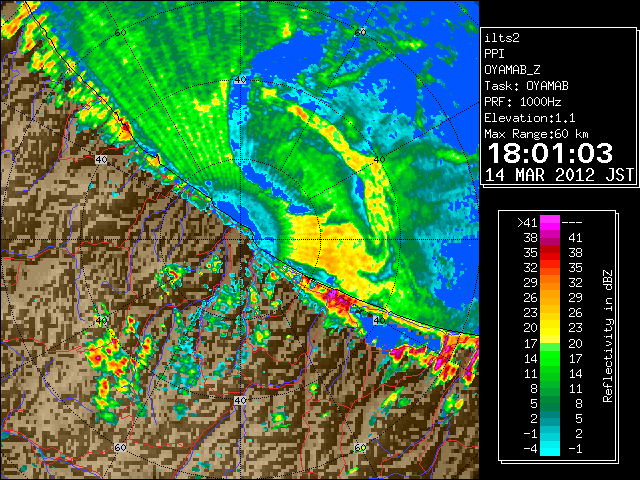The image size is (640, 480).
Task: Click the 'Max Range:60 km' line
Action: 536,134
